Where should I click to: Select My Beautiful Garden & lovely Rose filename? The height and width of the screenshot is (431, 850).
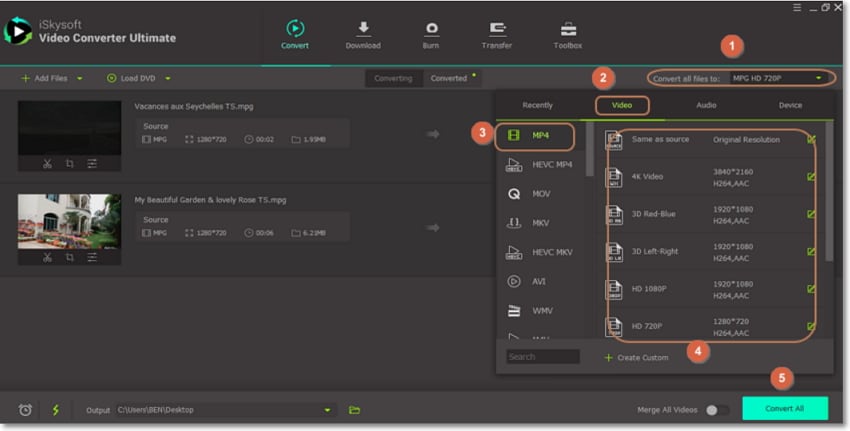[210, 200]
